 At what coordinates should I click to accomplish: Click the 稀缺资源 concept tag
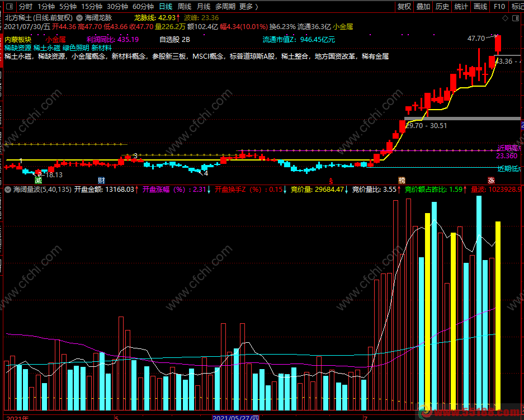(x=18, y=48)
